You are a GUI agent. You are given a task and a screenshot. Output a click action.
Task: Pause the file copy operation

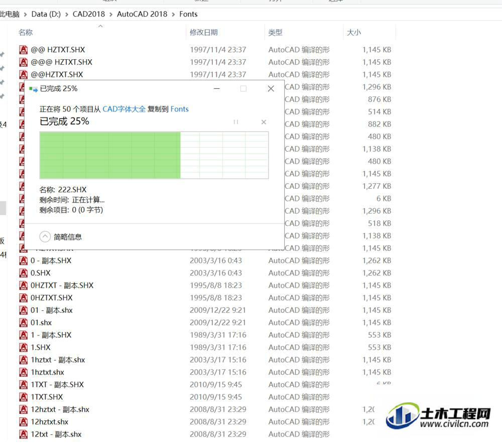[236, 122]
